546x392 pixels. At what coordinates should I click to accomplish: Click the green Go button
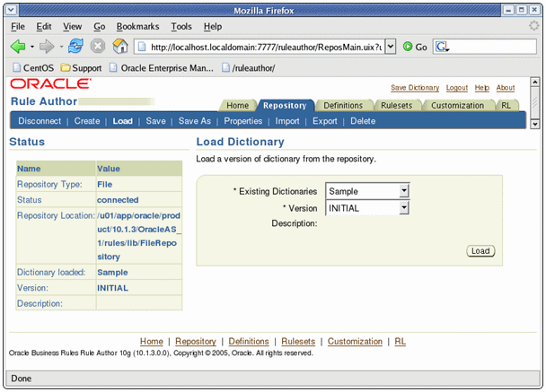pyautogui.click(x=415, y=47)
